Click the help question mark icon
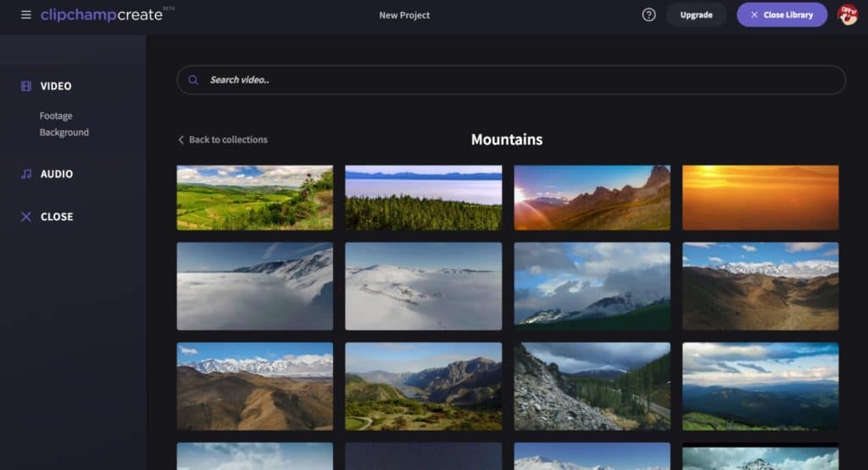The width and height of the screenshot is (868, 470). click(648, 14)
